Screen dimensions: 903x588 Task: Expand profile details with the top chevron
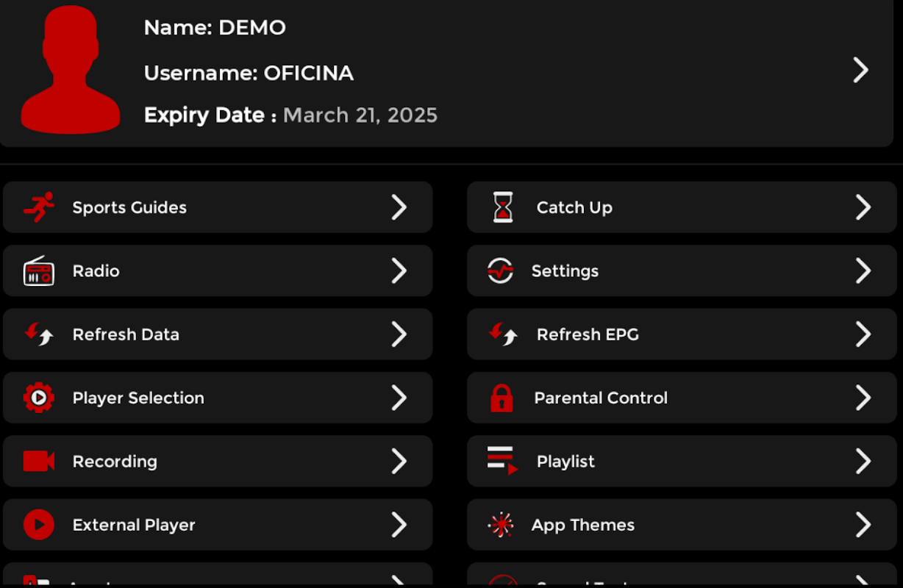tap(860, 71)
